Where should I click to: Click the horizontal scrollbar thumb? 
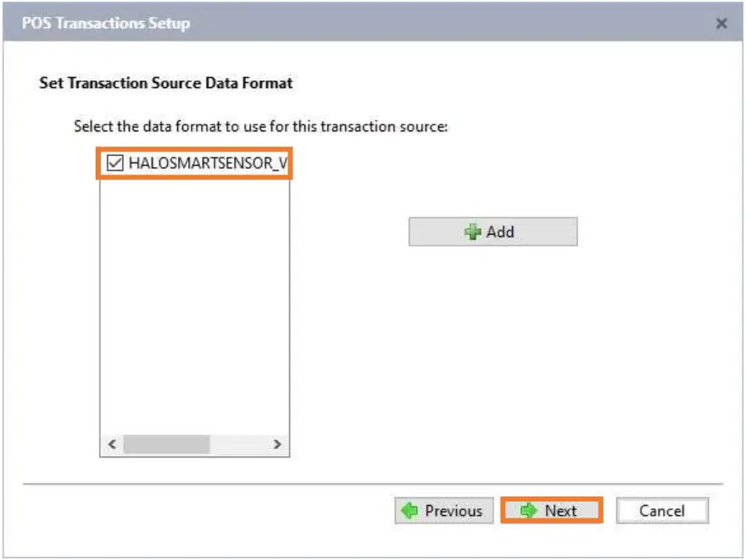coord(166,444)
